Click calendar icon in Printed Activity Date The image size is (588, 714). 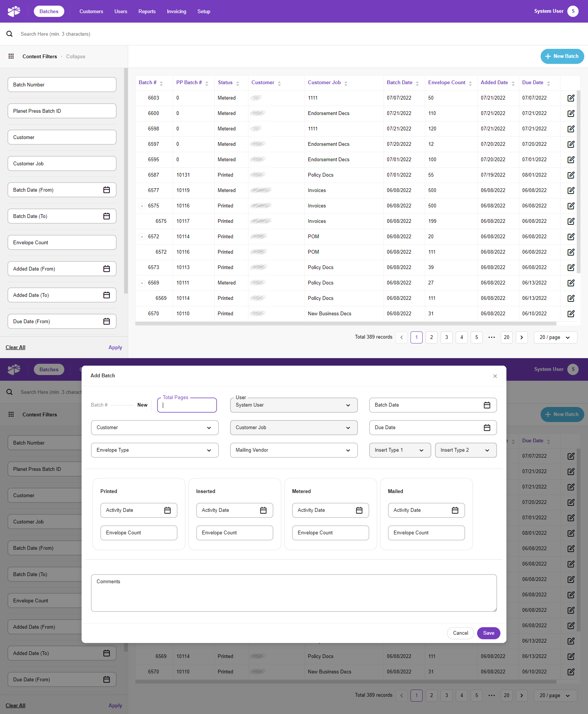click(x=167, y=510)
